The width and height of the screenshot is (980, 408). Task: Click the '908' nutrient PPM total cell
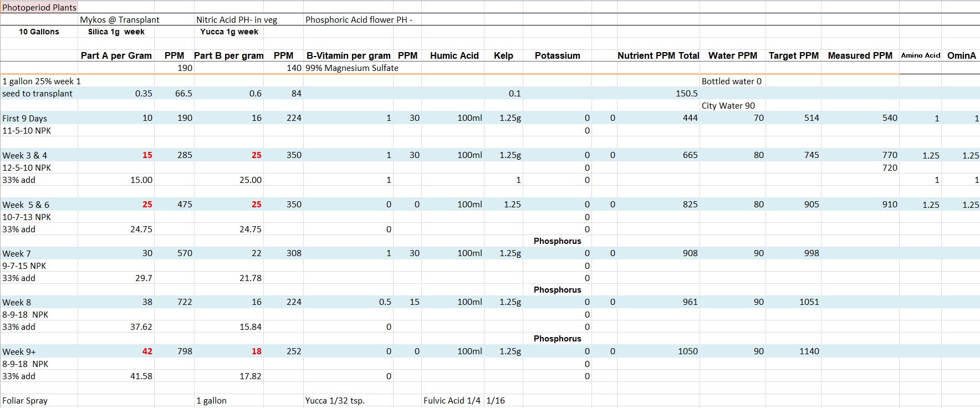coord(690,253)
